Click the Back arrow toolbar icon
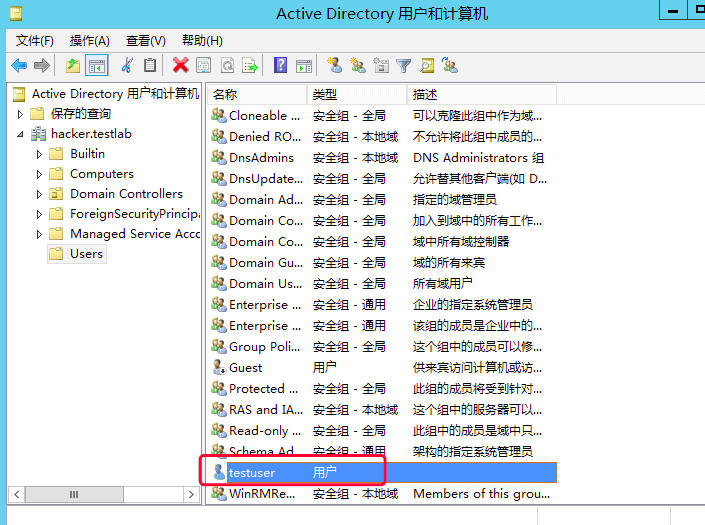The image size is (705, 525). (19, 66)
